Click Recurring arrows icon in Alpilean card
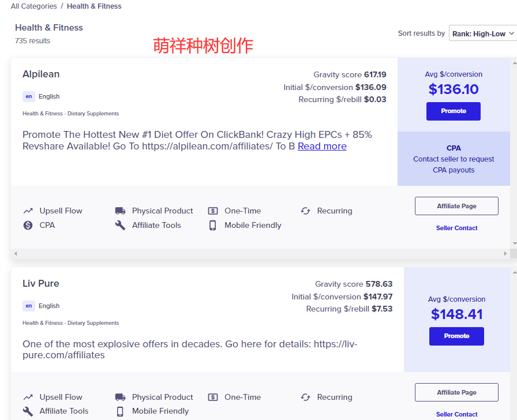 pyautogui.click(x=306, y=211)
